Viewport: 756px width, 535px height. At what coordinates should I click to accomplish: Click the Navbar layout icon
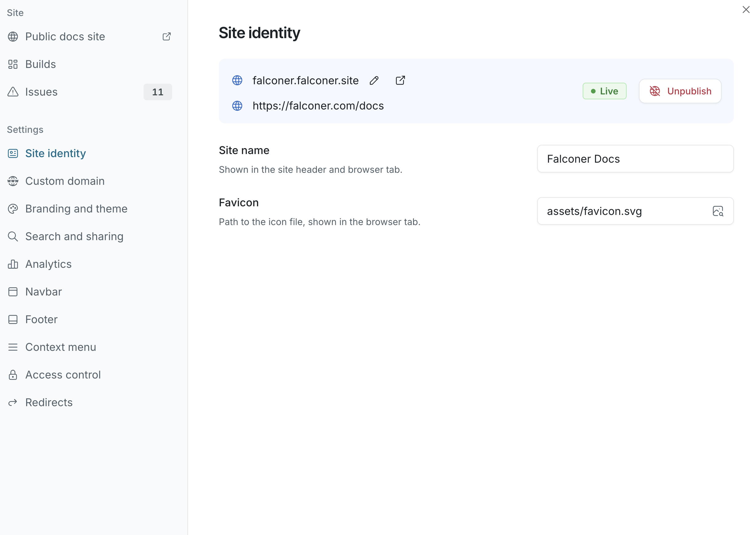13,292
